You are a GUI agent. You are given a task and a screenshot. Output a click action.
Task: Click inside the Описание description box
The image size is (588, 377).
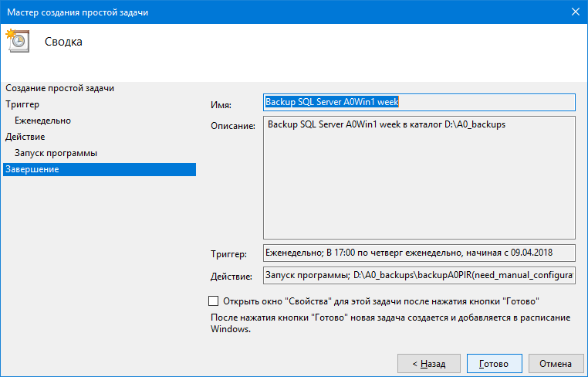419,178
